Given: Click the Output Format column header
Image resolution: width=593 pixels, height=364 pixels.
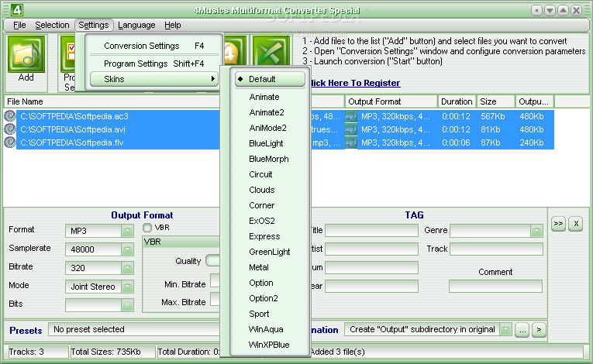Looking at the screenshot, I should [391, 101].
